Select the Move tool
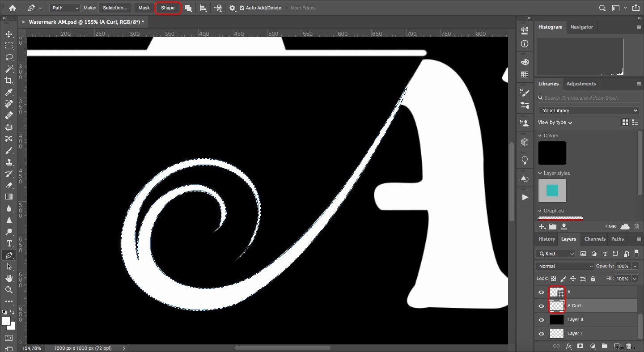The width and height of the screenshot is (644, 352). 9,34
